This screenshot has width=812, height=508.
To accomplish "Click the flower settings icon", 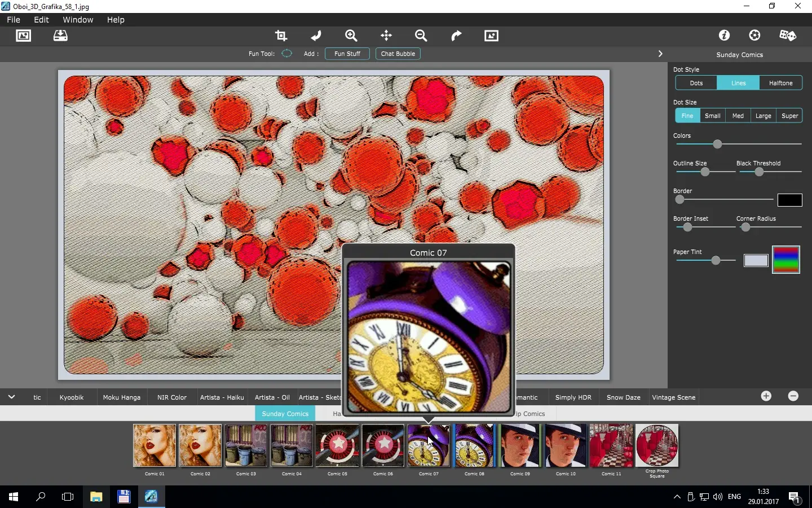I will tap(754, 36).
